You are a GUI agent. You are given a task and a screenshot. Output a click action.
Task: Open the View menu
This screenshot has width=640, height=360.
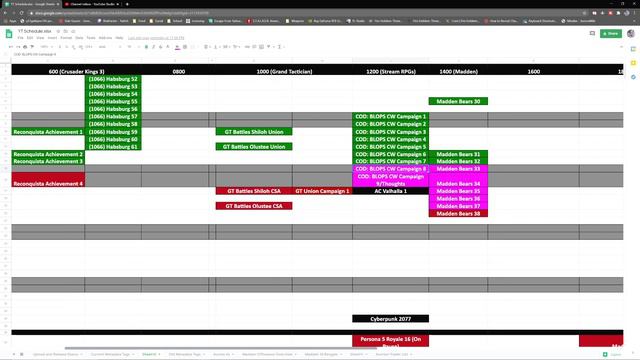[x=40, y=38]
